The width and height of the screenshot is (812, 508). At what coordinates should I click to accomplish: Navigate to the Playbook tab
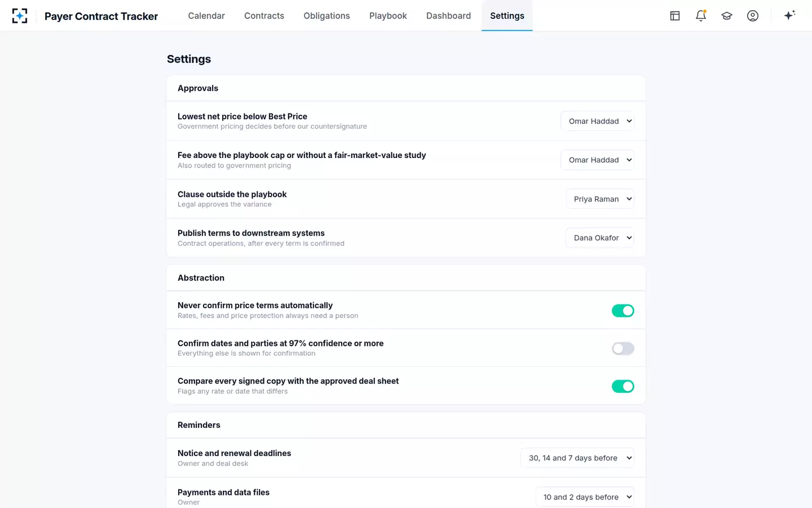click(388, 16)
